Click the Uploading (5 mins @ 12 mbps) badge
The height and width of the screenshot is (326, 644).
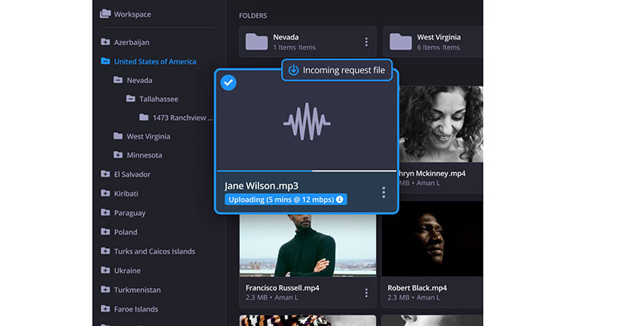[x=286, y=200]
